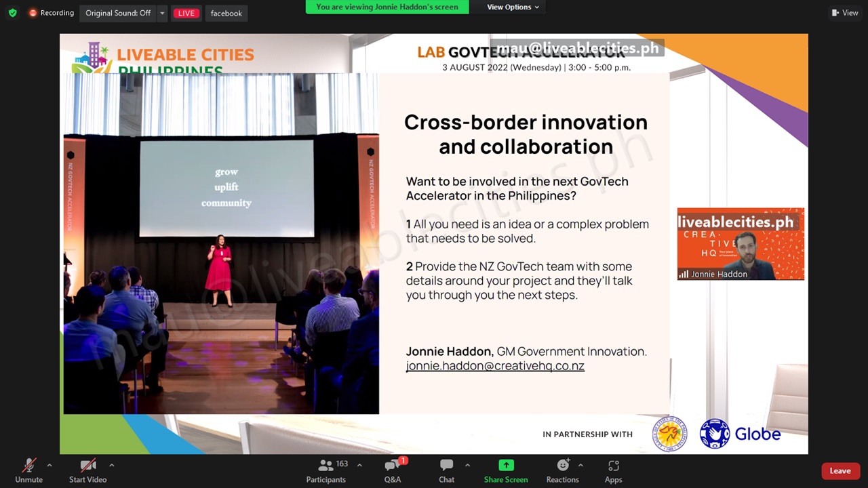Expand caret next to Reactions

tap(580, 465)
